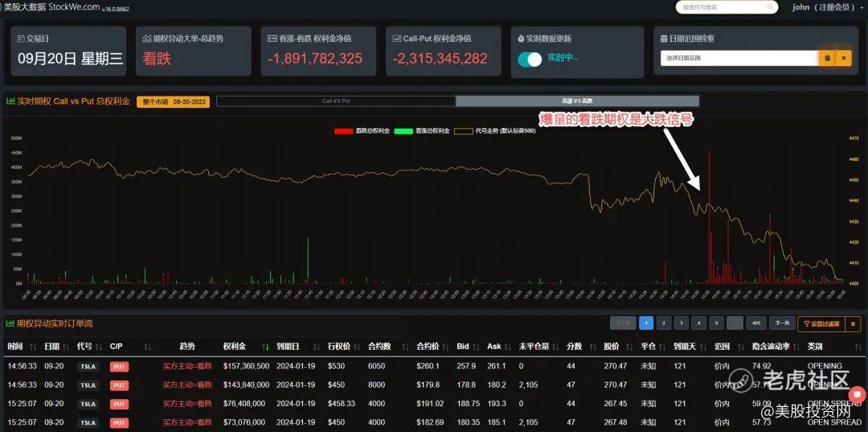Go to page 2 of order flow
The image size is (868, 432).
tap(663, 323)
